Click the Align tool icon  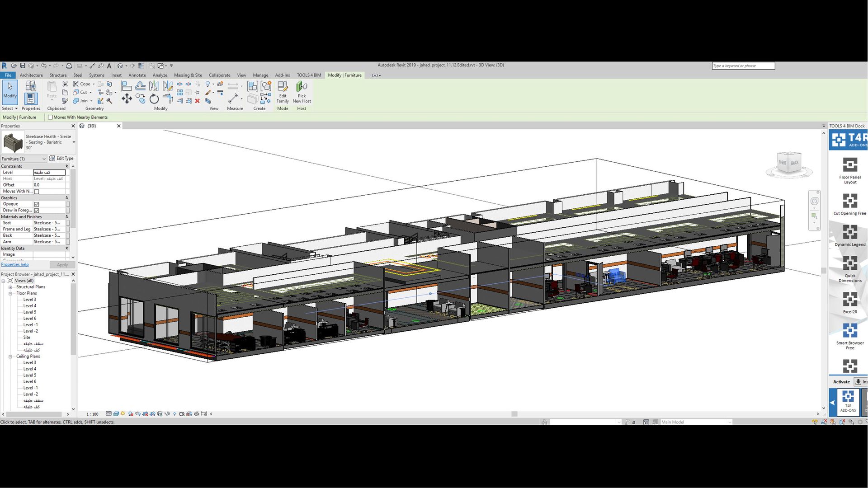click(127, 86)
